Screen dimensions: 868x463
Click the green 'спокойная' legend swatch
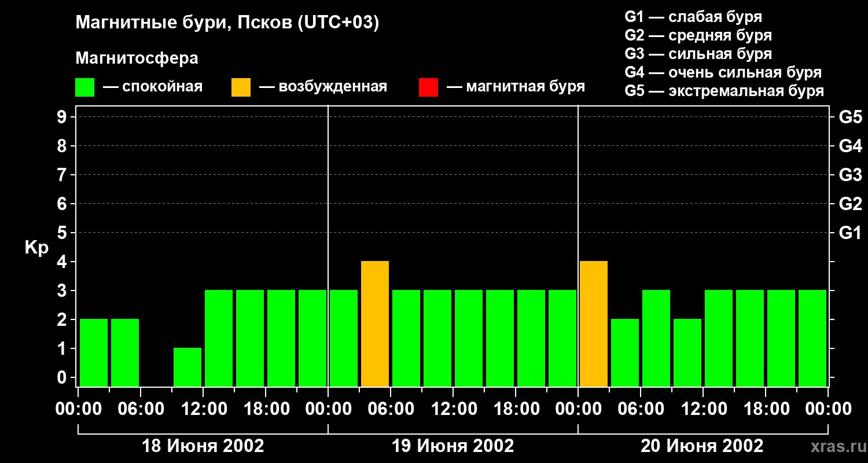[84, 87]
